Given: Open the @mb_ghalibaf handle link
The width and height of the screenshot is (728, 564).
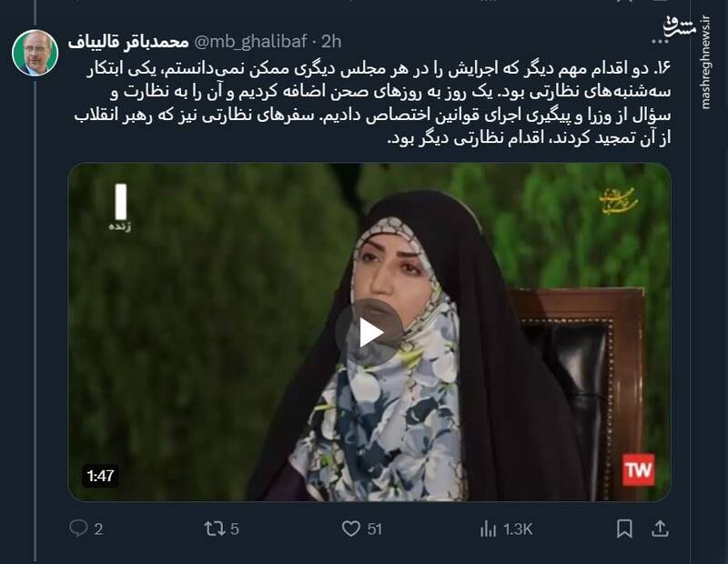Looking at the screenshot, I should [249, 42].
